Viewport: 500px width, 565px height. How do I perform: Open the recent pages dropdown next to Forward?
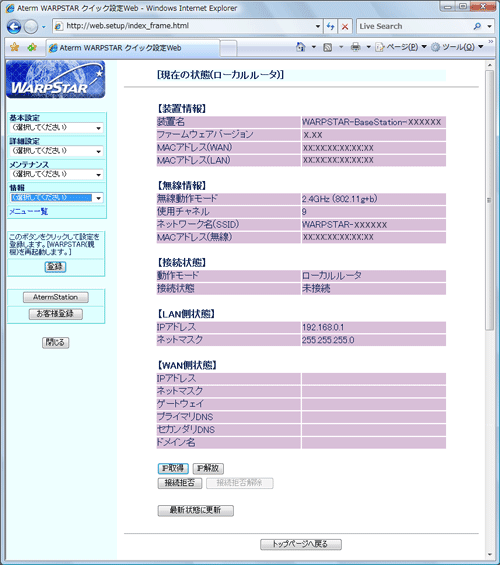(44, 27)
